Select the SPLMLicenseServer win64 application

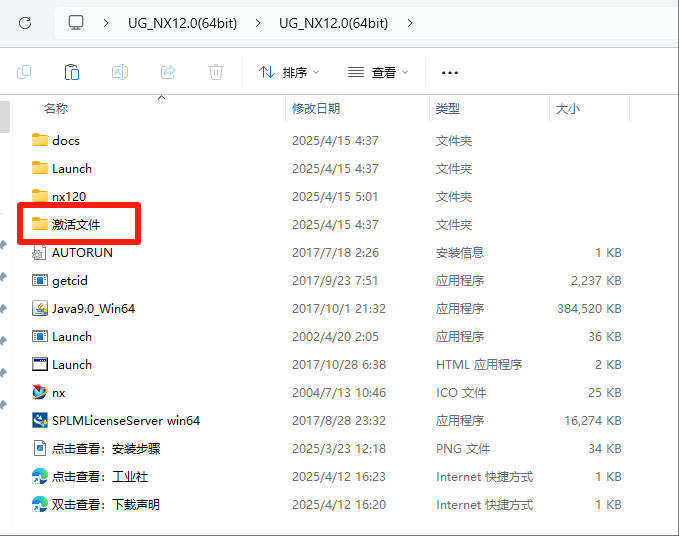tap(125, 421)
